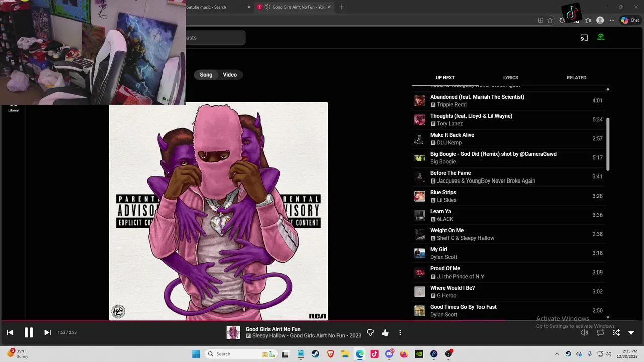Open Jacquees & YoungBoy Never Broke Again link
Image resolution: width=644 pixels, height=362 pixels.
[x=486, y=181]
